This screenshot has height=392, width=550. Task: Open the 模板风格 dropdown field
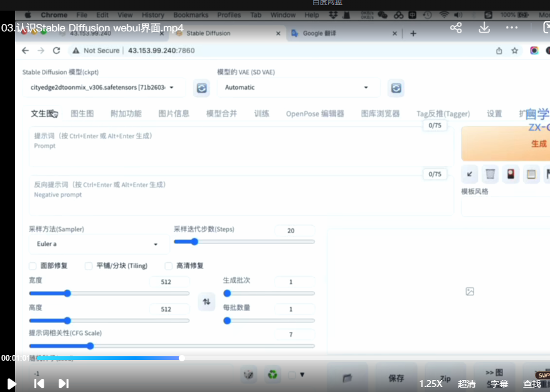point(505,207)
